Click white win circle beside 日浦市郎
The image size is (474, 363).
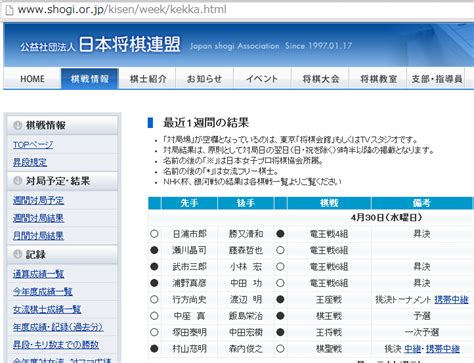pos(154,234)
